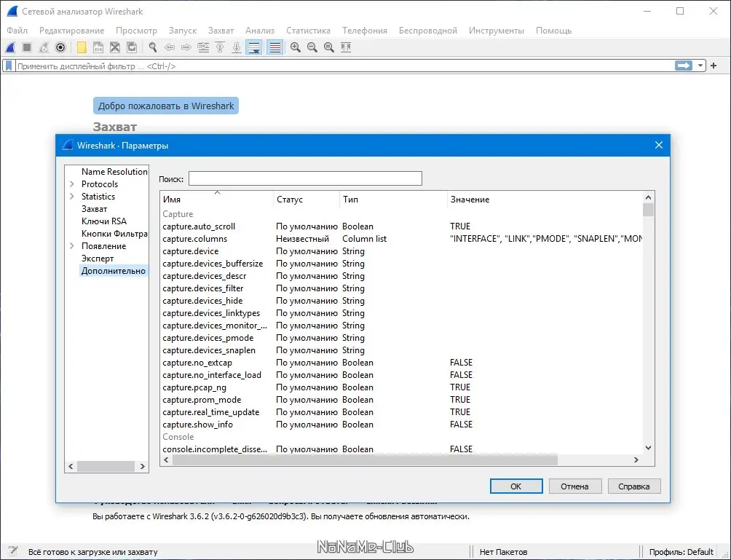Click the open capture file folder icon
Image resolution: width=731 pixels, height=560 pixels.
82,47
